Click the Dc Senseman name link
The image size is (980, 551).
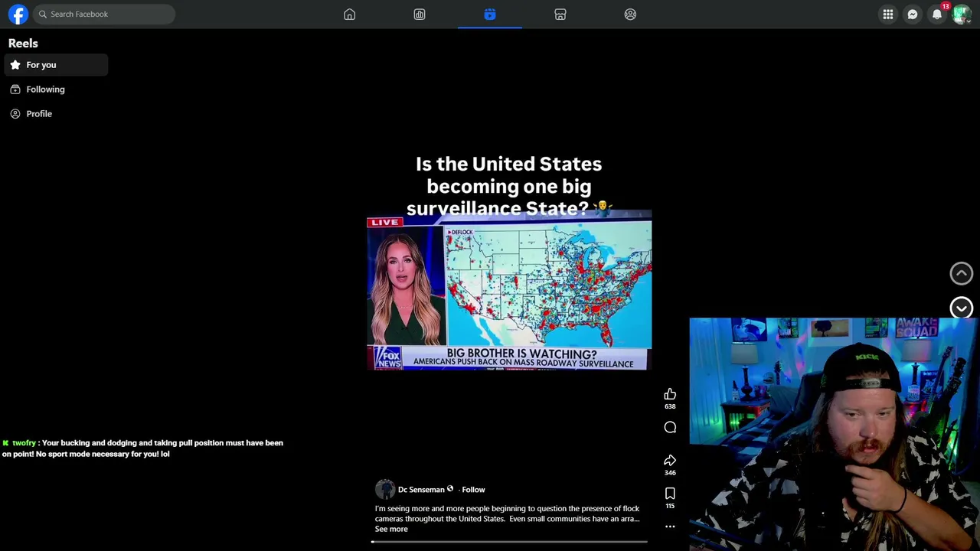(421, 490)
